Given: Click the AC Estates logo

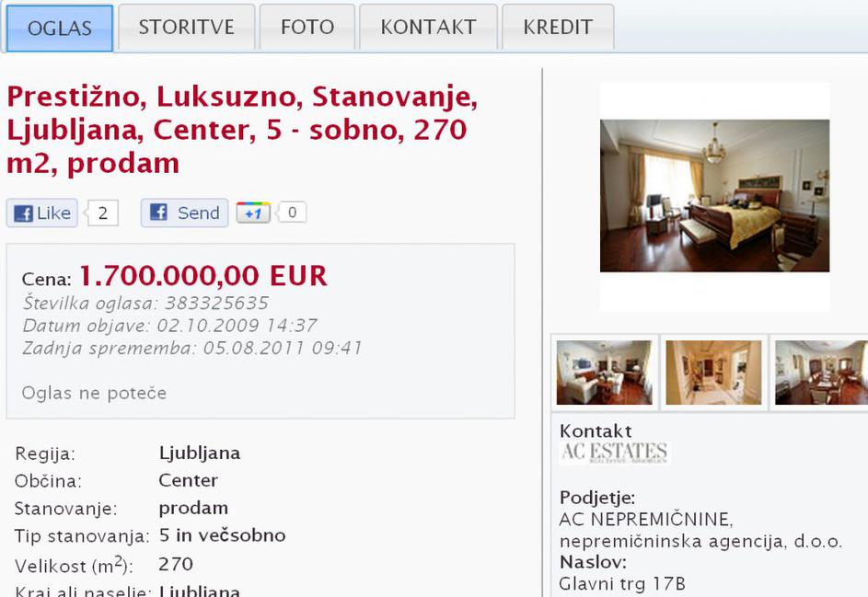Looking at the screenshot, I should (x=613, y=452).
